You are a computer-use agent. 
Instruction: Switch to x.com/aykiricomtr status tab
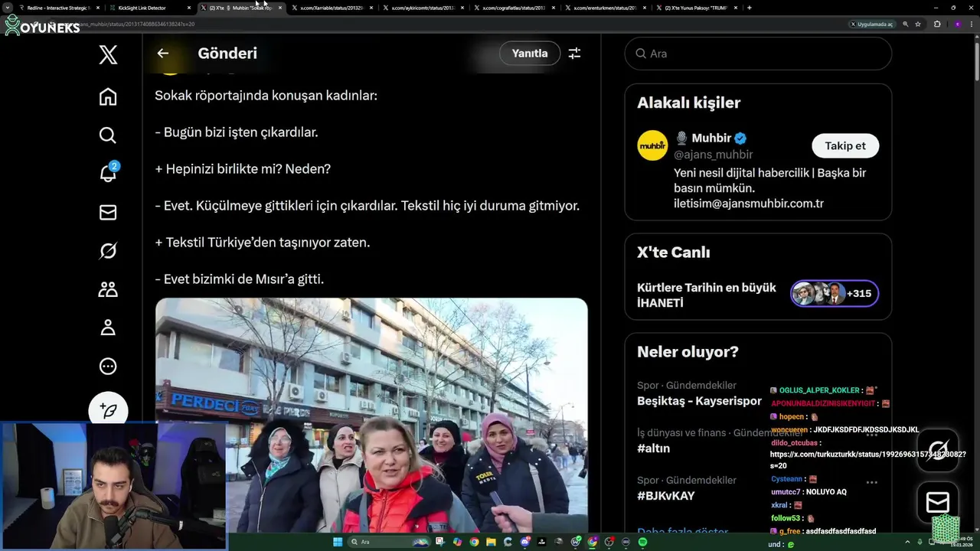pos(423,8)
